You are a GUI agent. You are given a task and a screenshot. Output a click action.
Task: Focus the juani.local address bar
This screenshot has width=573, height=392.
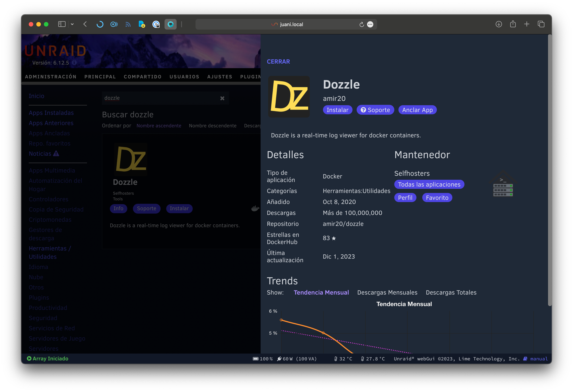coord(286,24)
